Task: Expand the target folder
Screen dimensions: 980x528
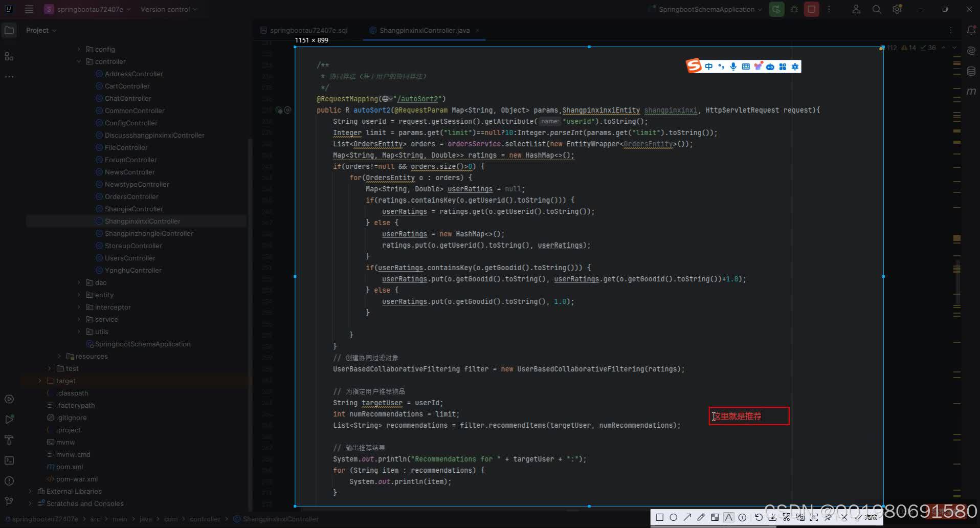Action: coord(39,381)
